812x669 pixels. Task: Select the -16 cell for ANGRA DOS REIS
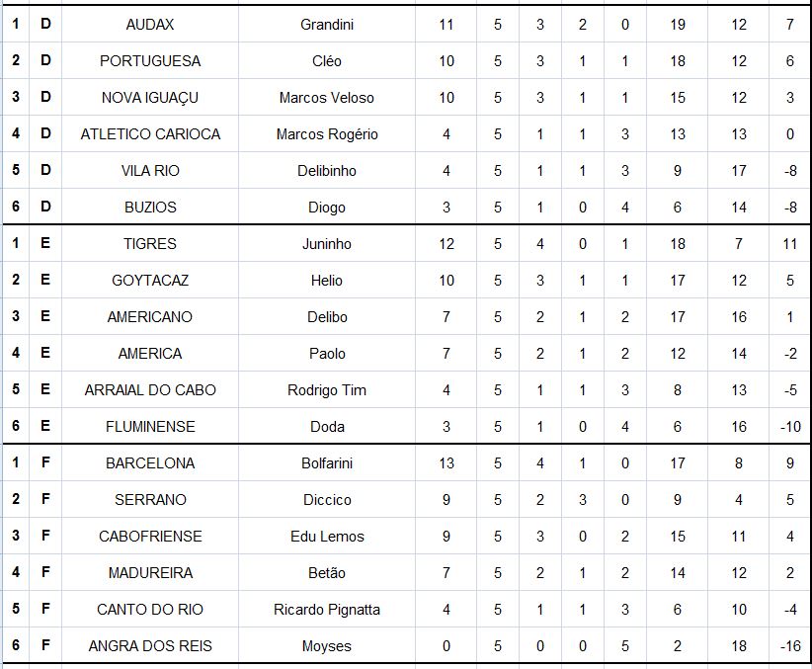[x=790, y=646]
